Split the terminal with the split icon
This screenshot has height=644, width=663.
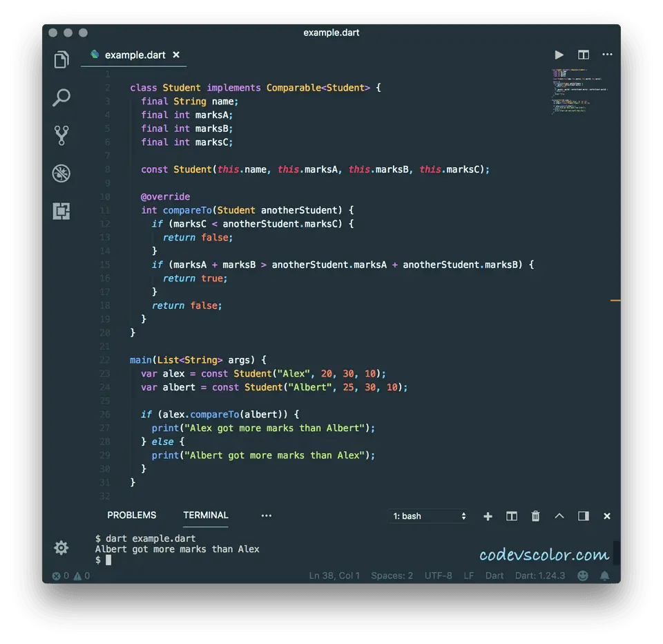point(512,516)
